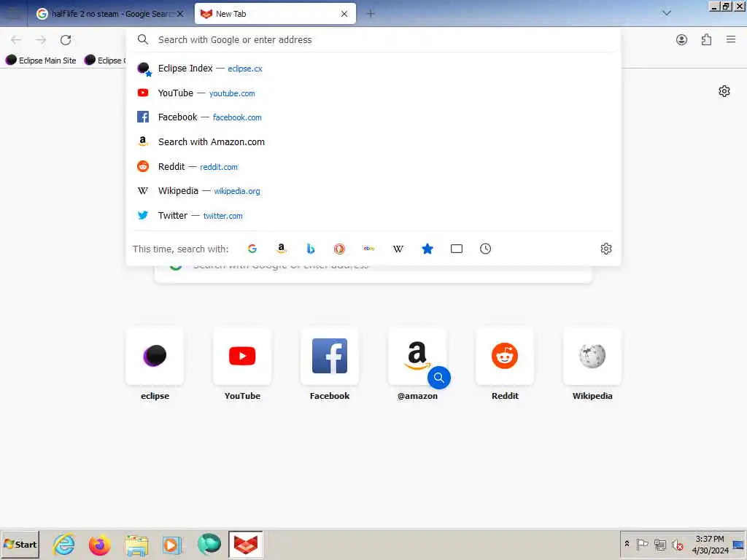Search open tabs with the tabs icon
This screenshot has width=747, height=560.
457,249
